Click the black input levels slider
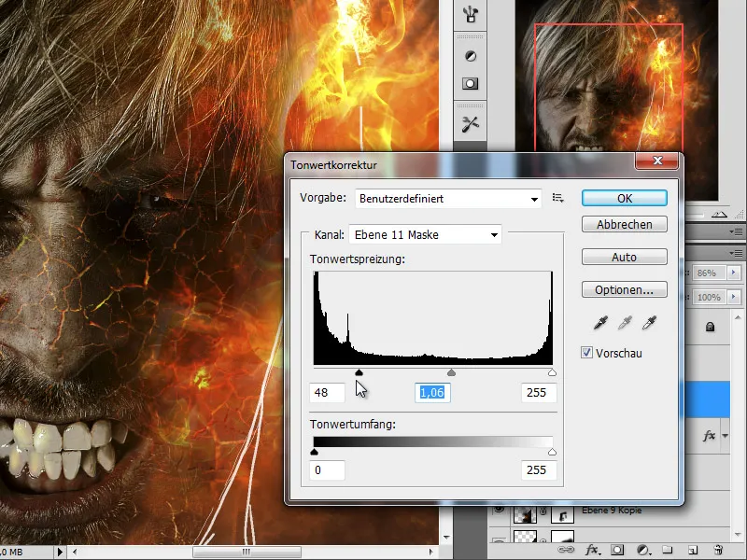The width and height of the screenshot is (747, 560). pyautogui.click(x=359, y=372)
